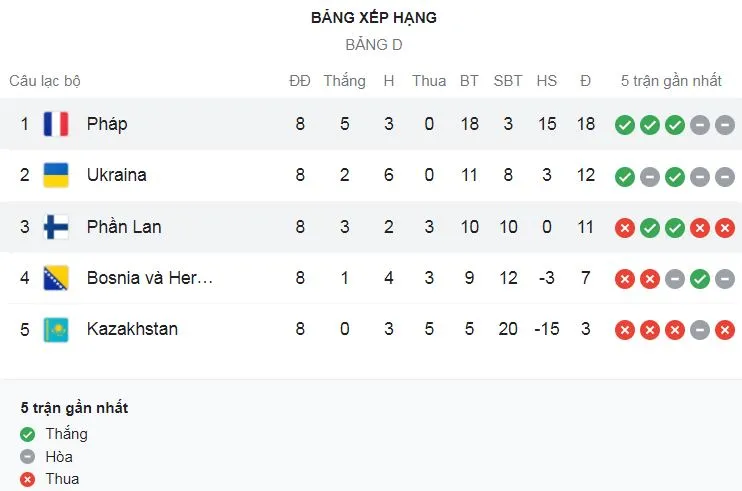This screenshot has height=491, width=742.
Task: Click France's first green win icon
Action: point(625,125)
